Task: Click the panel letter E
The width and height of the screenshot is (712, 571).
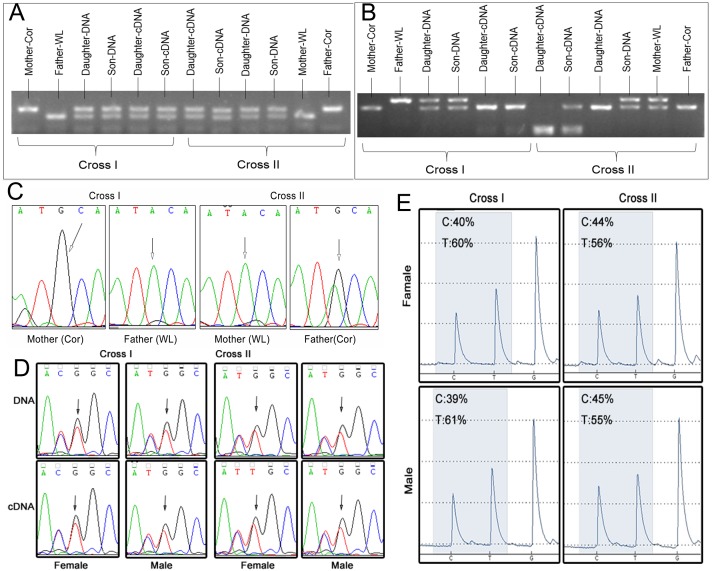Action: click(405, 204)
